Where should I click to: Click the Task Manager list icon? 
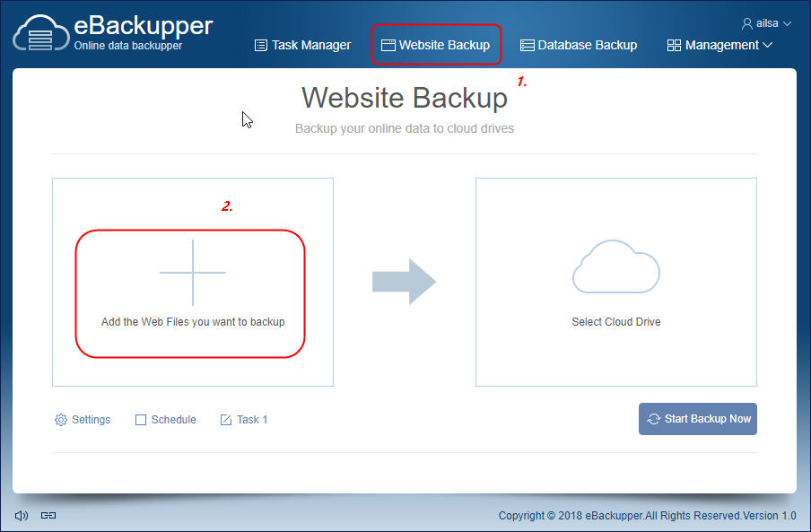(x=261, y=46)
